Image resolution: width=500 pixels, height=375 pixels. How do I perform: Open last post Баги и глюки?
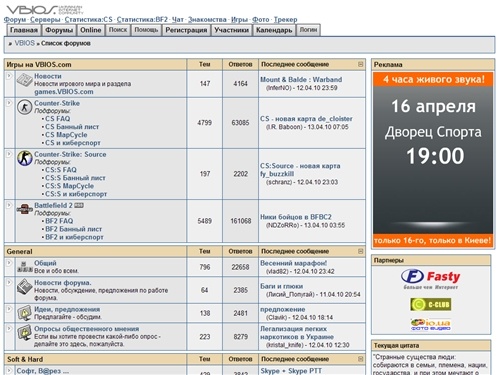point(282,286)
